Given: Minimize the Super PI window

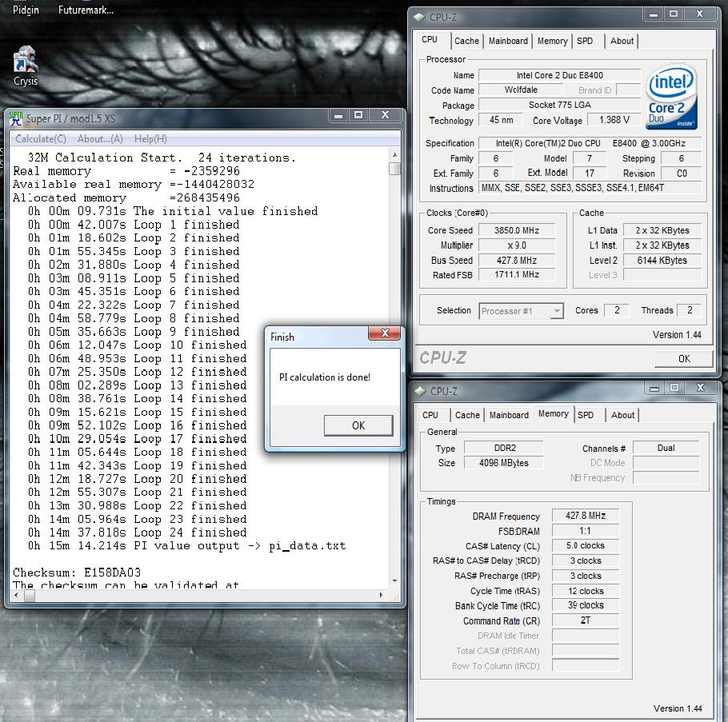Looking at the screenshot, I should click(x=338, y=116).
